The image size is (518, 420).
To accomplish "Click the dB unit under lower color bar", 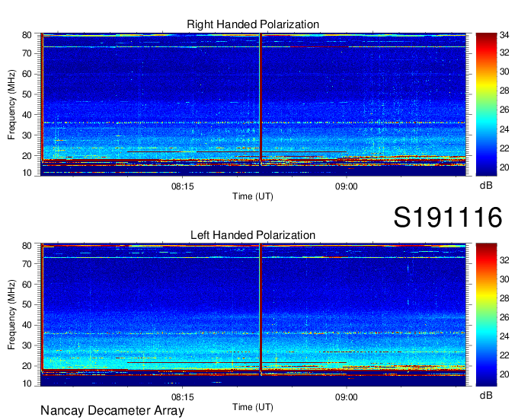I will pos(486,395).
